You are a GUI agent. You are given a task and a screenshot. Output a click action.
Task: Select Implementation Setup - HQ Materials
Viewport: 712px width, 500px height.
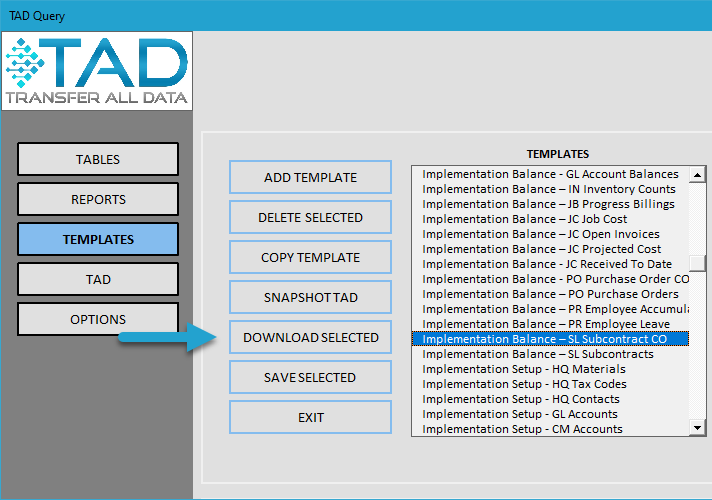(x=550, y=369)
